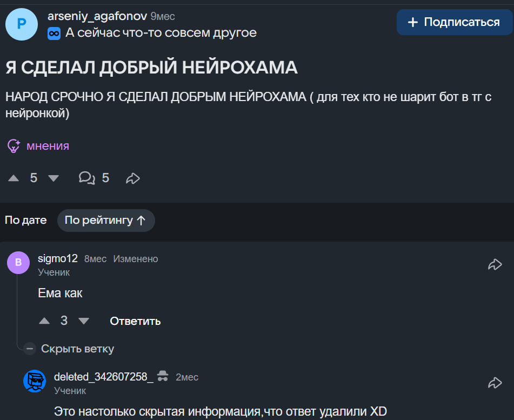Click the minus circle collapse icon
The width and height of the screenshot is (514, 420).
pos(30,349)
